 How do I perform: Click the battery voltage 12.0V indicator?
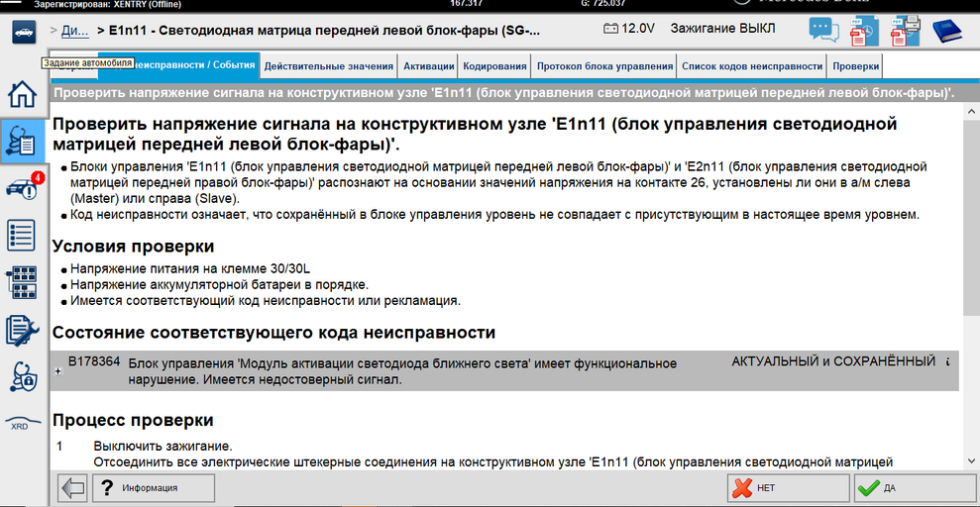click(628, 29)
